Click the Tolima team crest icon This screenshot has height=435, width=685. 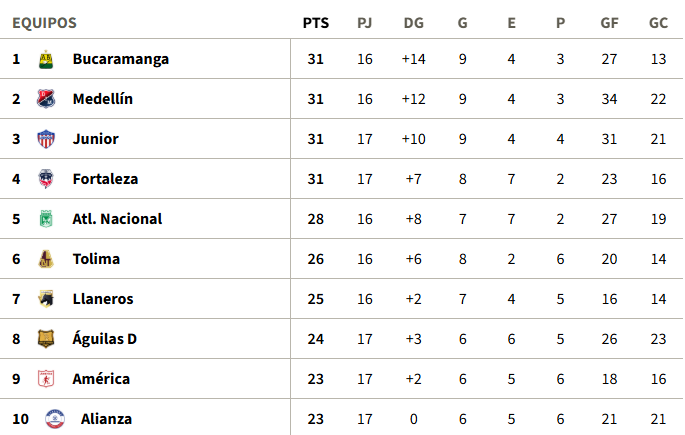[45, 259]
